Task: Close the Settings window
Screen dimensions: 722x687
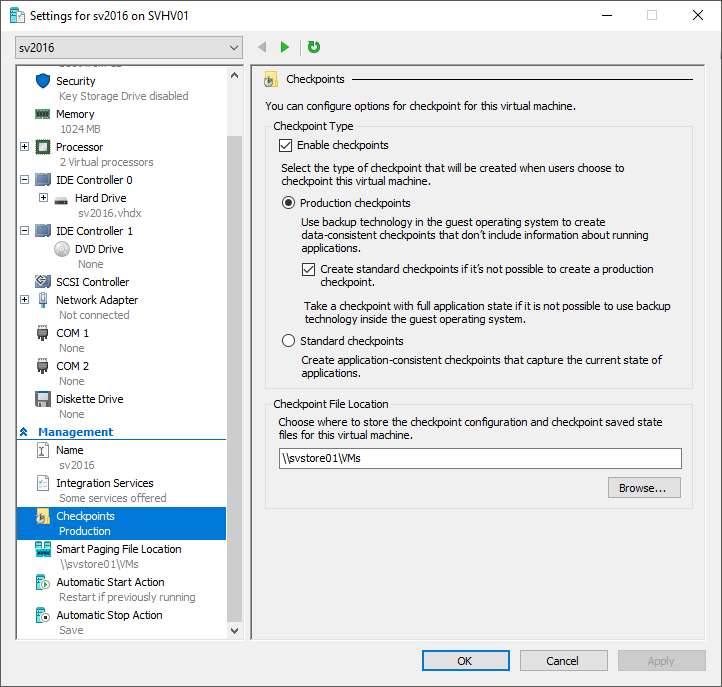Action: (x=698, y=15)
